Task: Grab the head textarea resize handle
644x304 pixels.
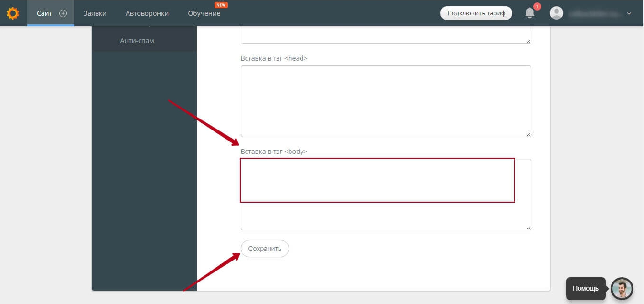Action: [528, 134]
